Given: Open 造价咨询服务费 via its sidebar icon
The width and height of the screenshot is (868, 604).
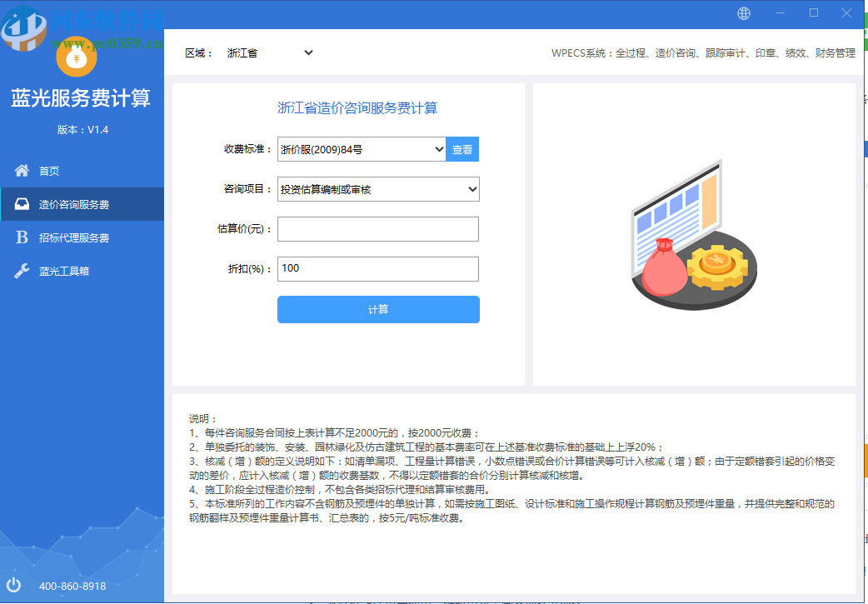Looking at the screenshot, I should coord(20,203).
